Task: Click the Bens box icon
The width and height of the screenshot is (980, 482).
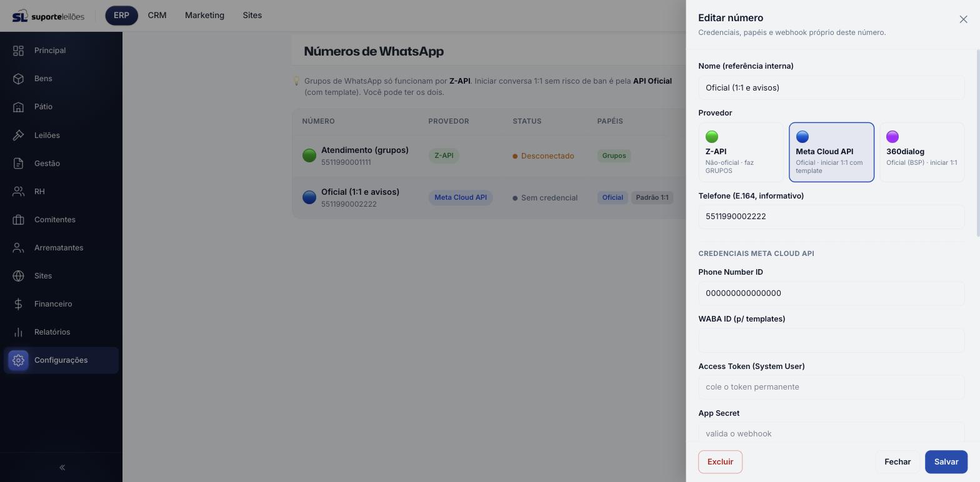Action: 18,79
